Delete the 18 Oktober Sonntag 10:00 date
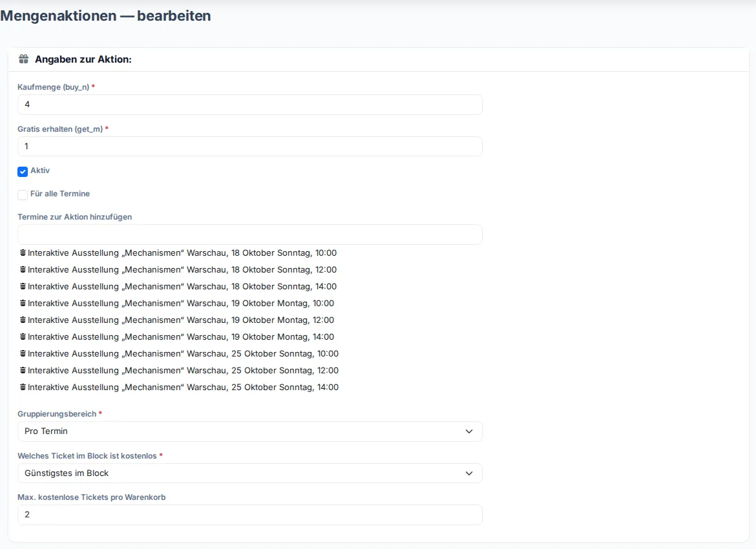 coord(23,253)
